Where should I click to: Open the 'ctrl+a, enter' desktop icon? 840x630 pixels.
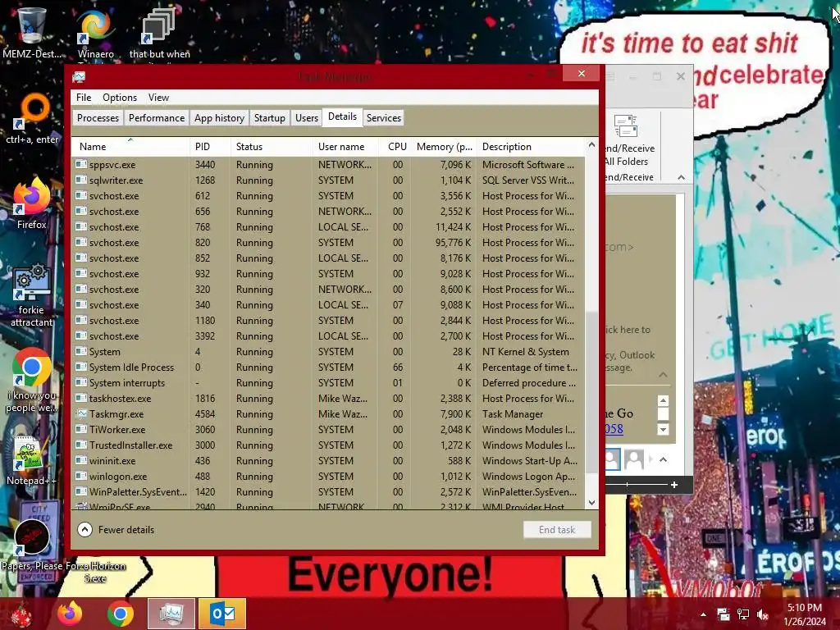[x=32, y=119]
